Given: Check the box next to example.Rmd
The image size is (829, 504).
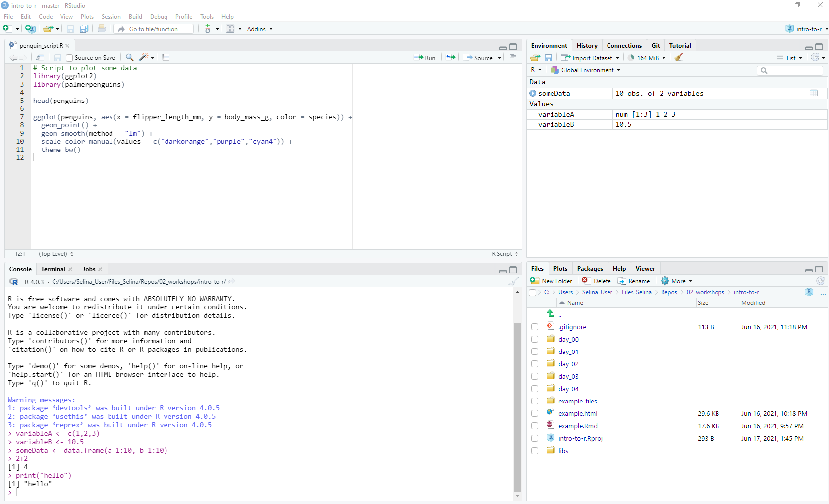Looking at the screenshot, I should pyautogui.click(x=534, y=426).
